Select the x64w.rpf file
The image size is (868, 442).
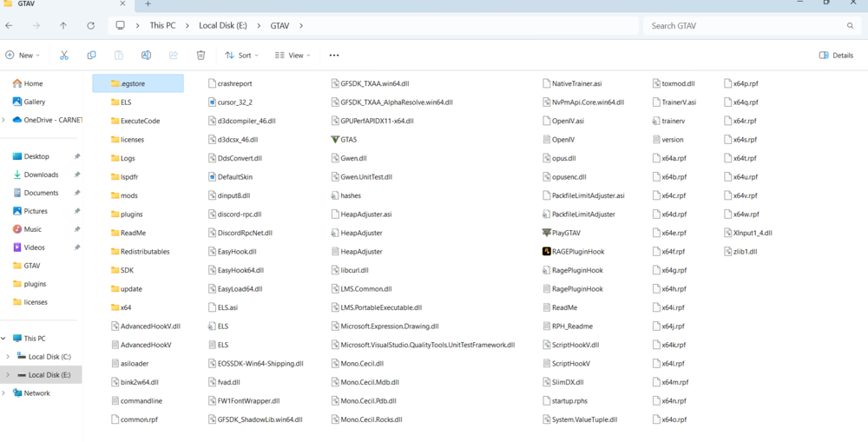coord(742,214)
